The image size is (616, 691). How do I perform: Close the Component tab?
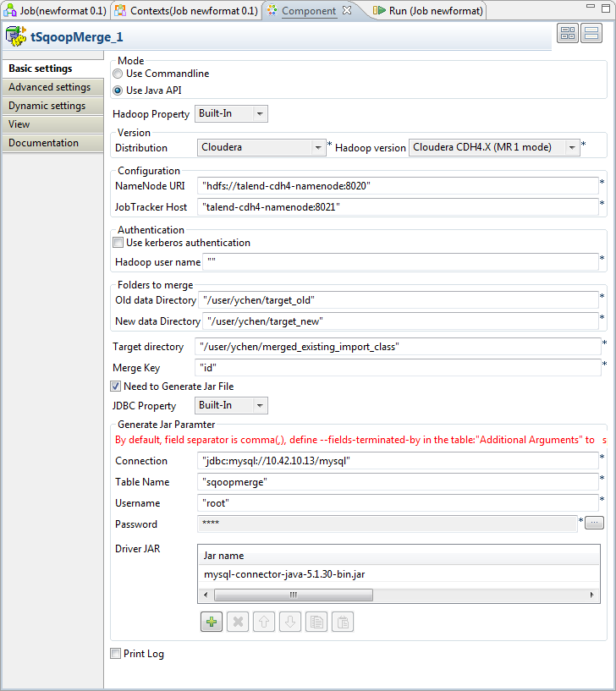[x=347, y=9]
